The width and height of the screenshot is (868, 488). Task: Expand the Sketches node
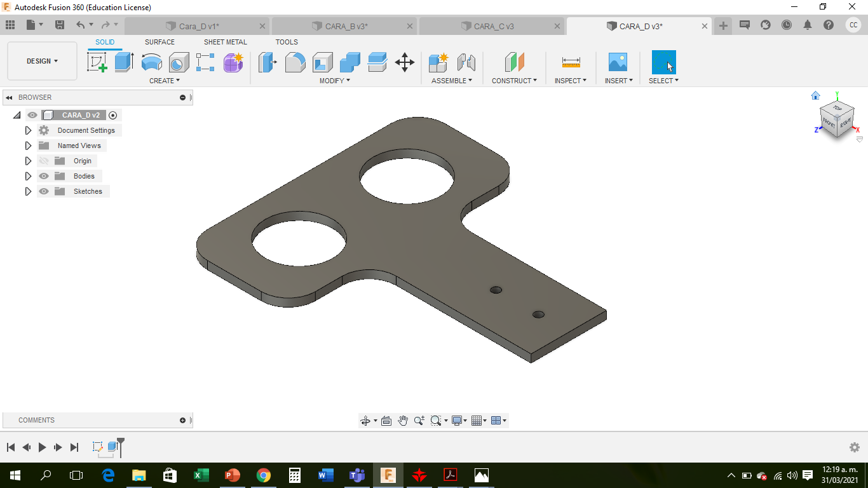point(28,191)
